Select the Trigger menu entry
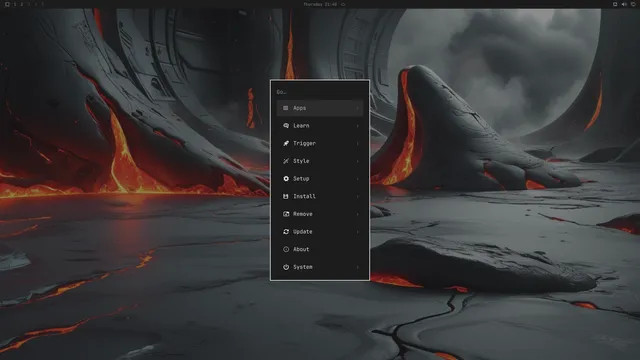This screenshot has width=640, height=360. pos(320,143)
